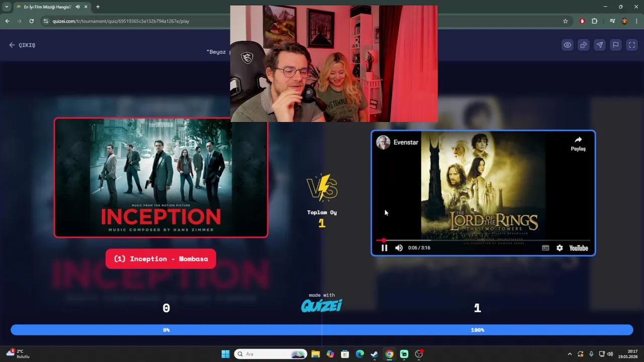Open YouTube player settings gear
Image resolution: width=644 pixels, height=362 pixels.
coord(559,248)
